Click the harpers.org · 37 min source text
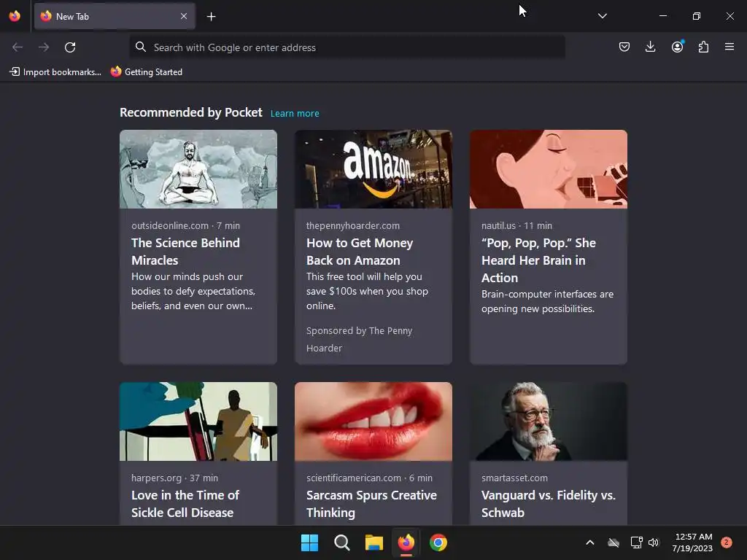Image resolution: width=747 pixels, height=560 pixels. 175,478
